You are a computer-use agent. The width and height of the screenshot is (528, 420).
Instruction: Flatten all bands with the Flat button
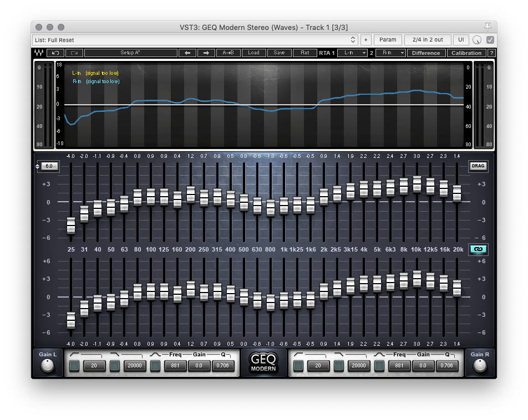[304, 53]
